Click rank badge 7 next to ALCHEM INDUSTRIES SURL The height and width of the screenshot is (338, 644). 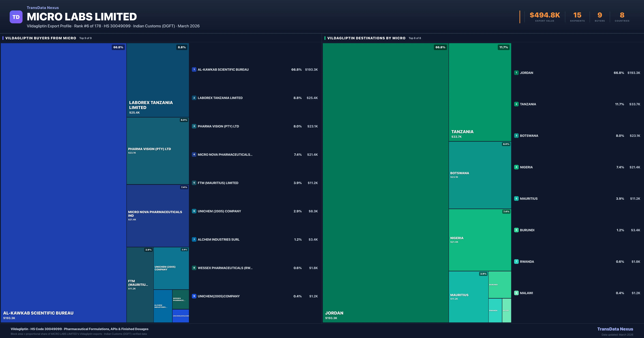click(194, 239)
